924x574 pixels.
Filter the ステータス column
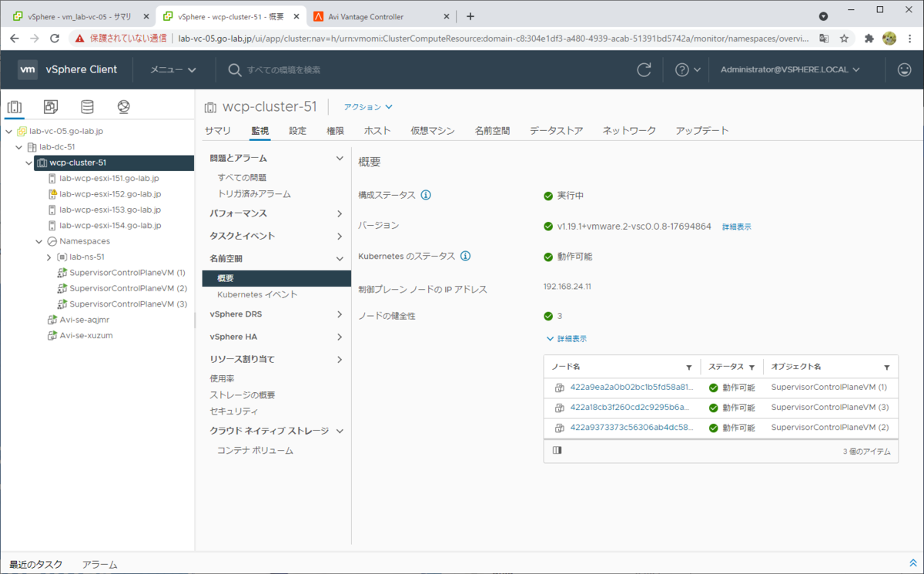point(752,368)
